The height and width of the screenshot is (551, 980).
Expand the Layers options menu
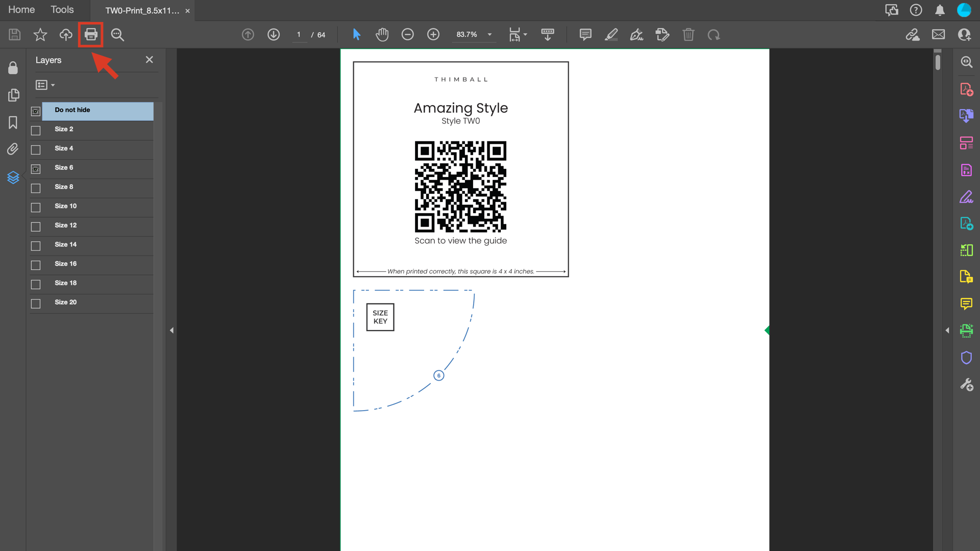pyautogui.click(x=45, y=85)
